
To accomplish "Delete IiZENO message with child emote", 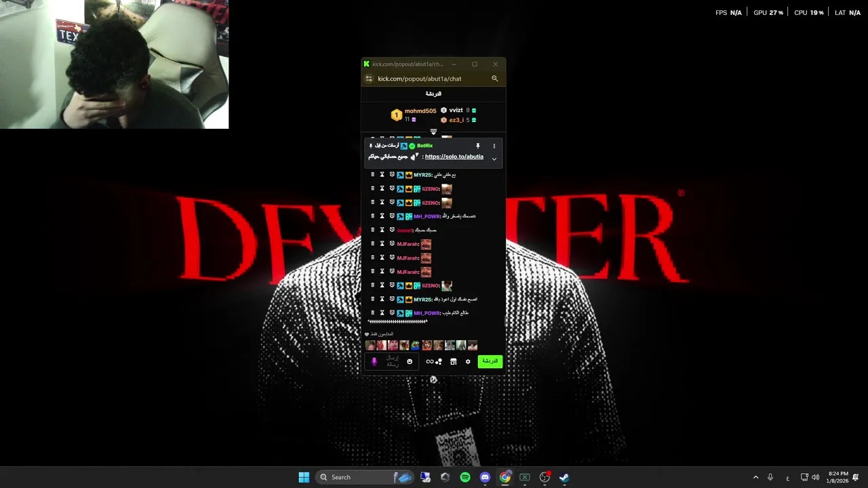I will coord(372,285).
